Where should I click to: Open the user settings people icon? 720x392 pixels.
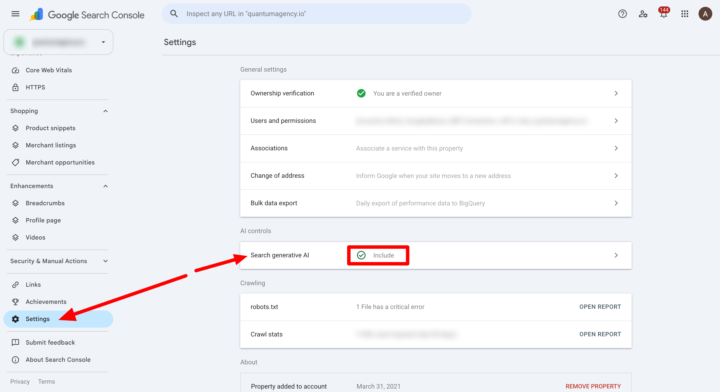[643, 14]
